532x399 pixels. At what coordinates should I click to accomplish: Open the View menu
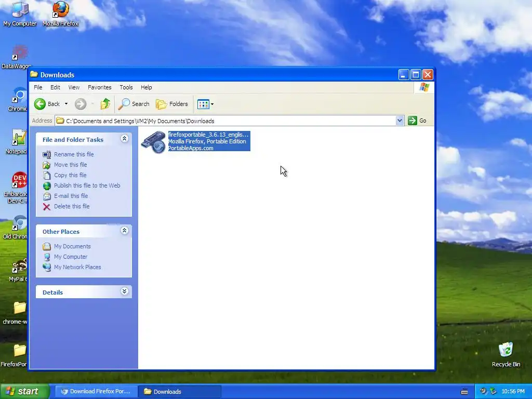coord(74,87)
